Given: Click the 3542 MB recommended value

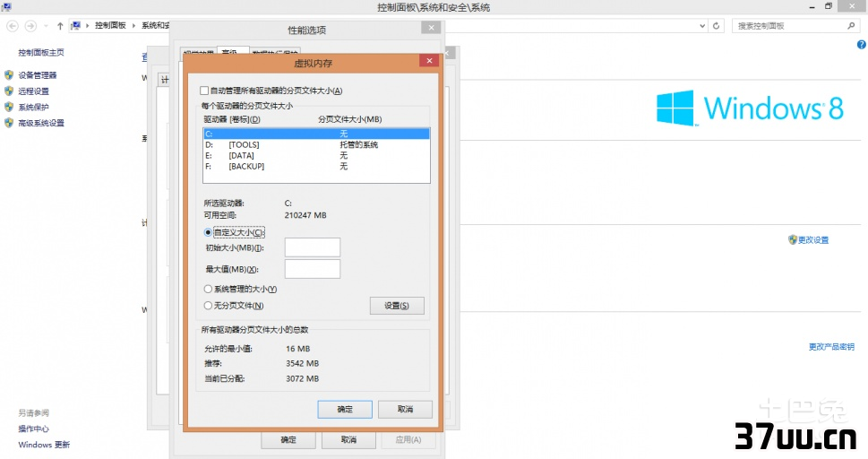Looking at the screenshot, I should 302,364.
